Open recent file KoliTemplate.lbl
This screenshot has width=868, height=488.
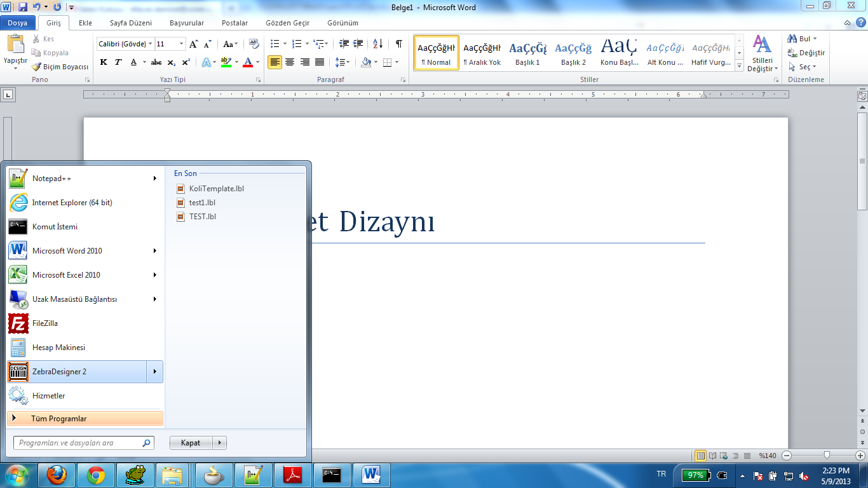pos(210,189)
